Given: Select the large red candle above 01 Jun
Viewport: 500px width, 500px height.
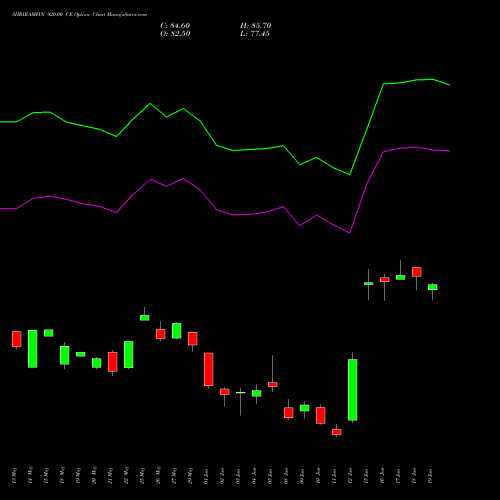Looking at the screenshot, I should click(x=209, y=369).
